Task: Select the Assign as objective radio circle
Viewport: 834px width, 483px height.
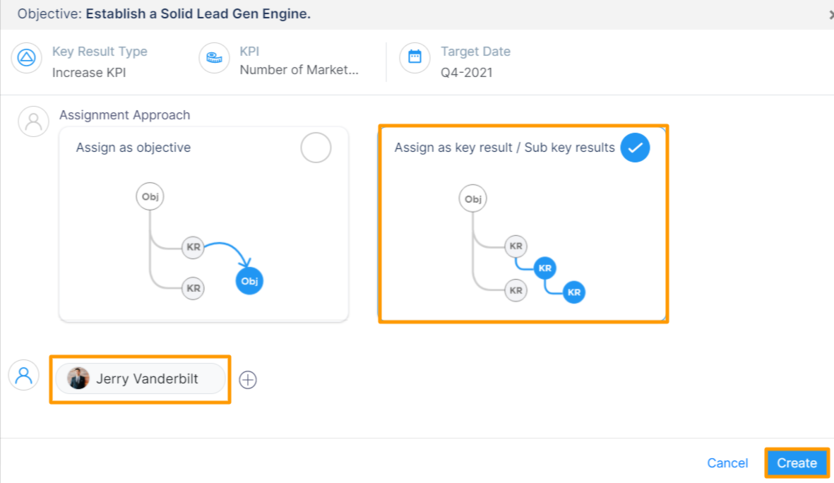Action: point(316,148)
